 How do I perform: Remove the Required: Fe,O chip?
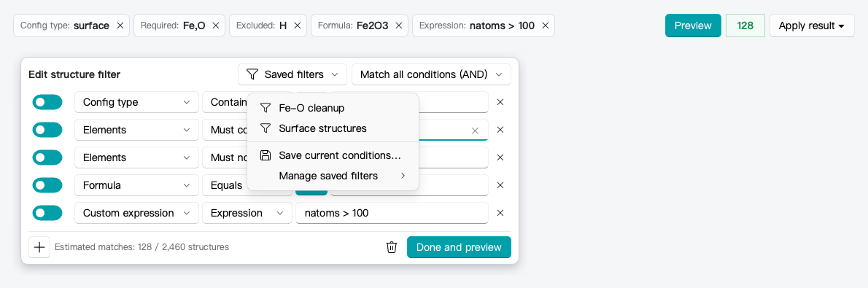point(216,26)
